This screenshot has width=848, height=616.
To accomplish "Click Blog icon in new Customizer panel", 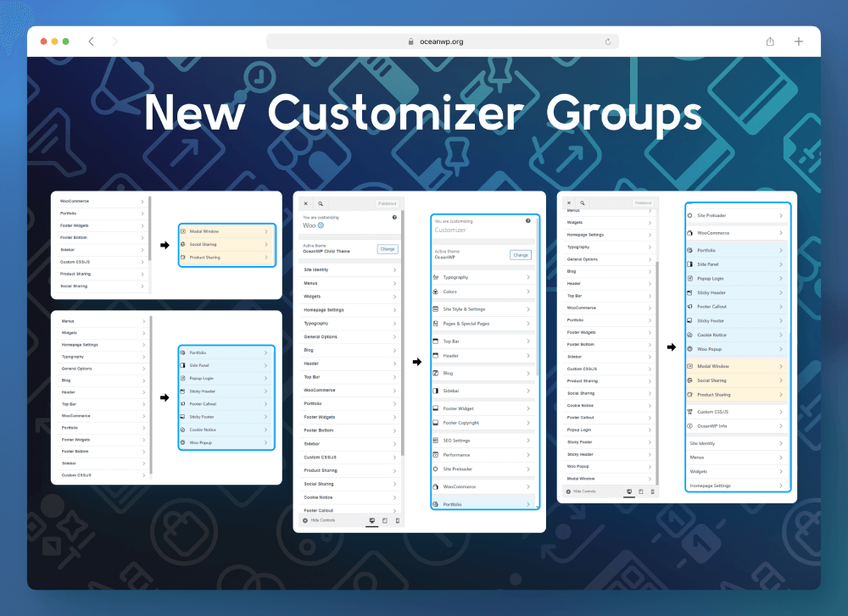I will pyautogui.click(x=436, y=374).
